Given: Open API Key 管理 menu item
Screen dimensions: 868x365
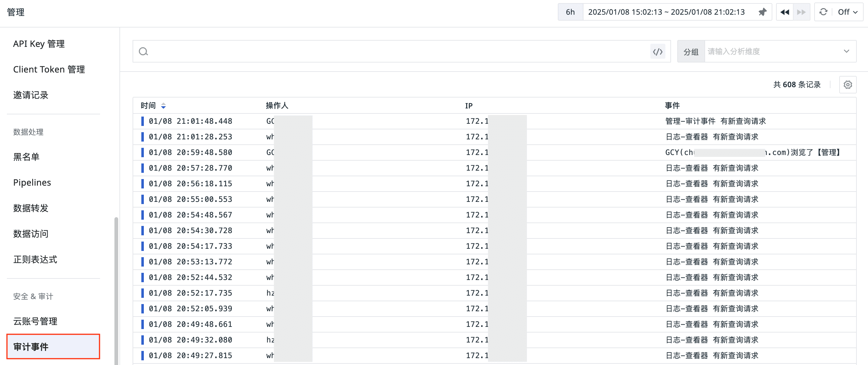Looking at the screenshot, I should pos(39,44).
